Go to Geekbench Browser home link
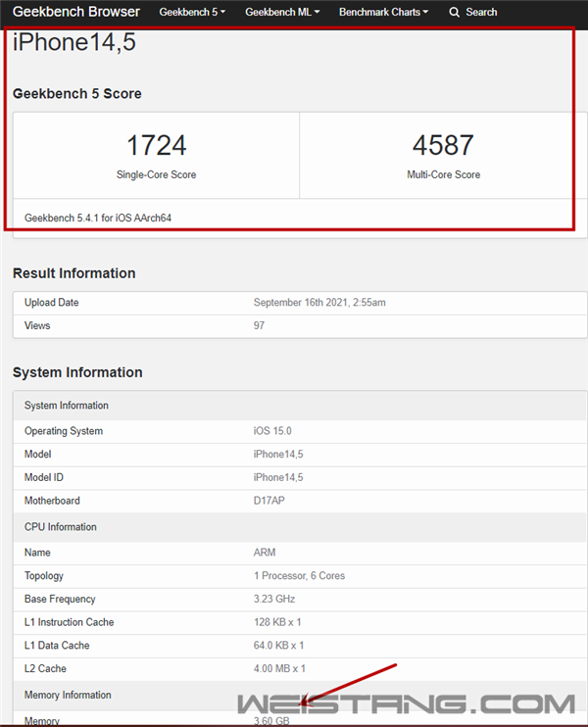The image size is (588, 727). pos(75,13)
